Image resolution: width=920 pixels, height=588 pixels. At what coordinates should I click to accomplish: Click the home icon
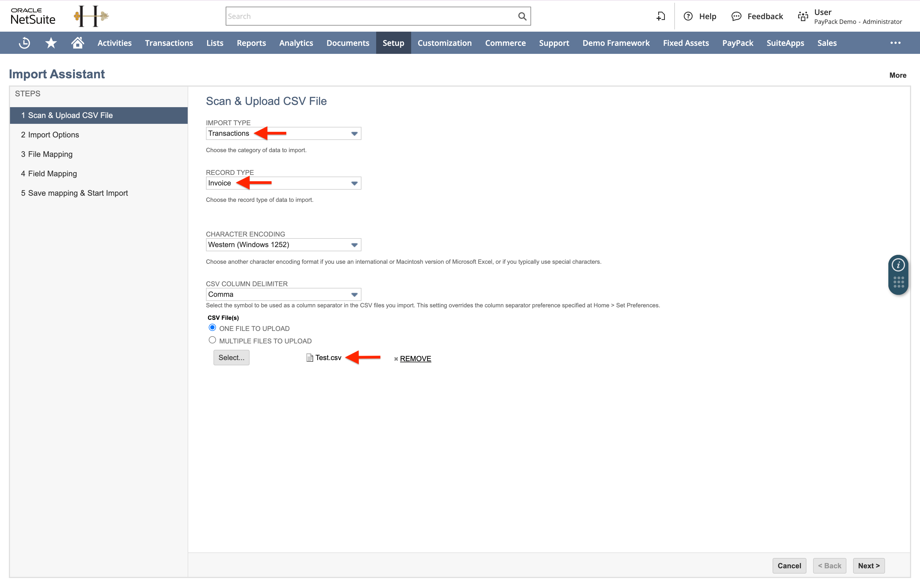[x=77, y=43]
